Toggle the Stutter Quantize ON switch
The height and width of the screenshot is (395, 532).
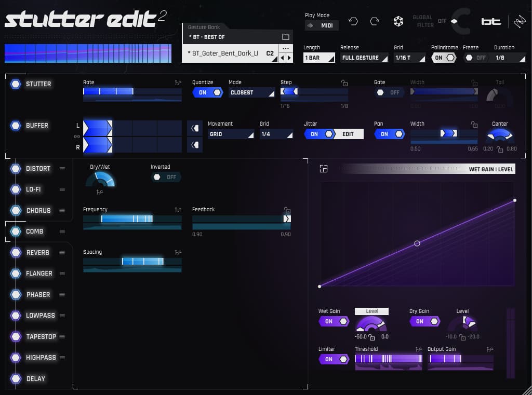click(208, 92)
